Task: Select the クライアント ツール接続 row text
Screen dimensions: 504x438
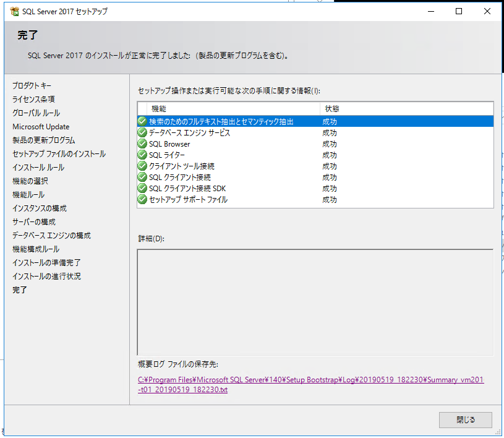Action: [x=182, y=166]
